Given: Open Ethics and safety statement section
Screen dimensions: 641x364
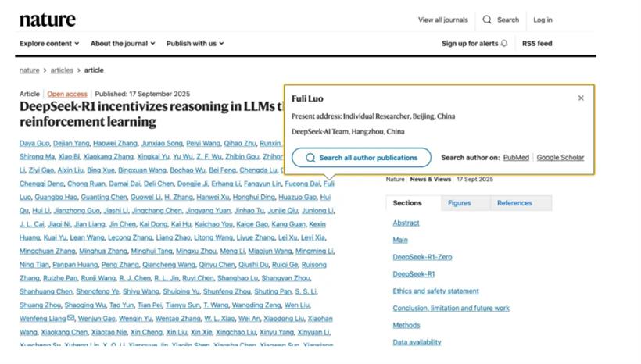Looking at the screenshot, I should click(x=435, y=291).
